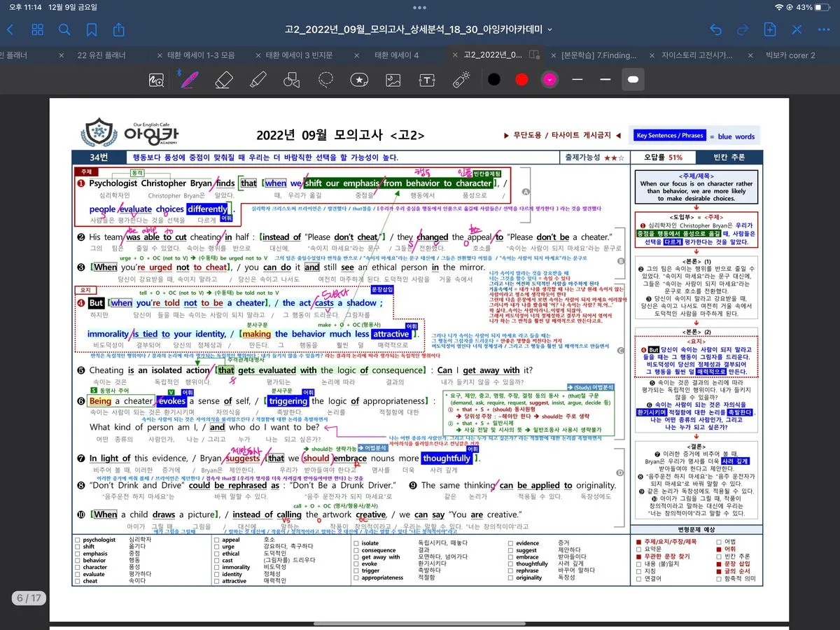
Task: Select the Pen tool
Action: pyautogui.click(x=188, y=79)
